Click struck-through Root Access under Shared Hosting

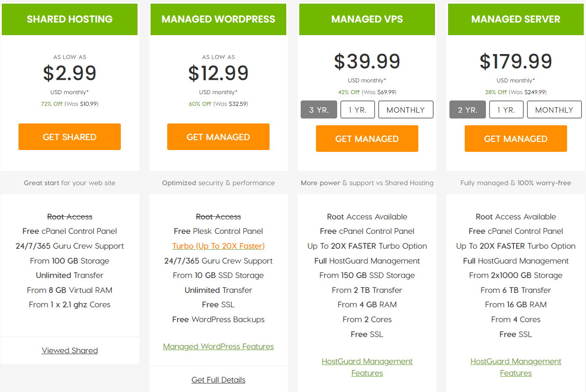(69, 217)
